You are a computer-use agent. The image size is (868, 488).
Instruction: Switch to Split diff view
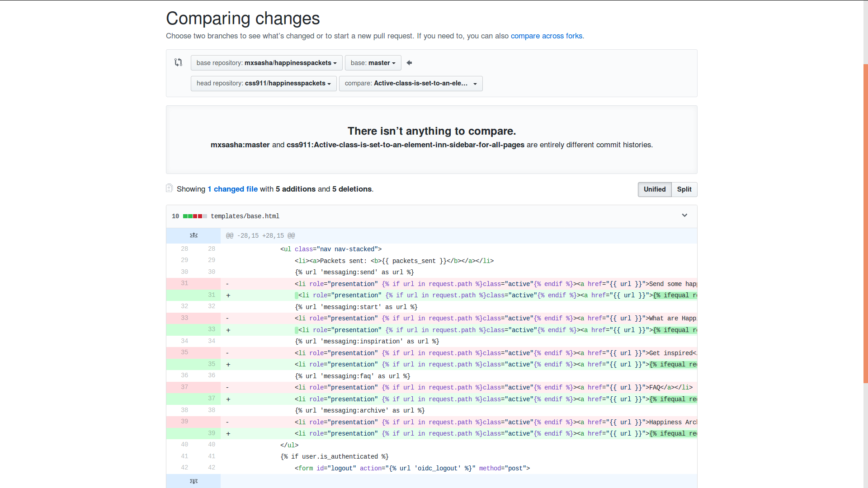tap(684, 189)
